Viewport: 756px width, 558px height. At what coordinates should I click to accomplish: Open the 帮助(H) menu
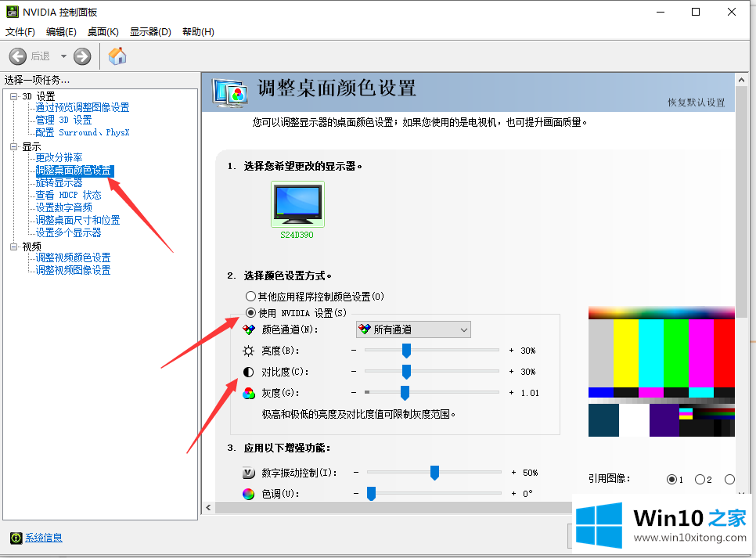[198, 32]
